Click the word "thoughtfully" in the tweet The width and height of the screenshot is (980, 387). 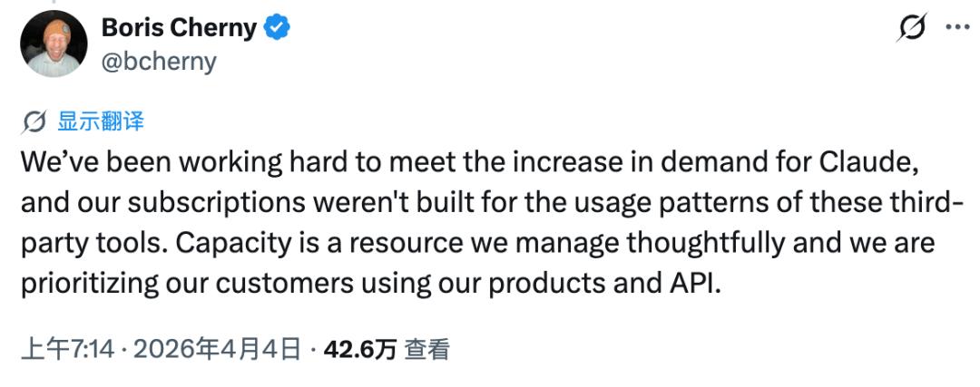734,246
